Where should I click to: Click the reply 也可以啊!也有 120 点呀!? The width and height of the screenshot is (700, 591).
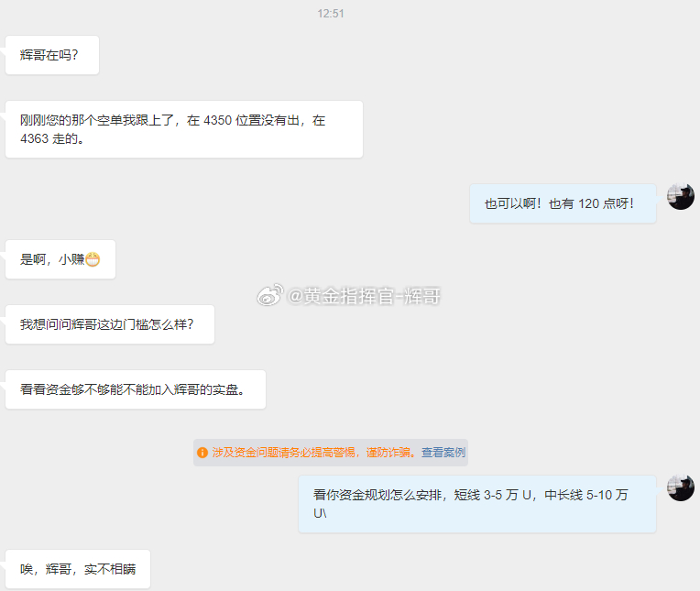[x=563, y=203]
